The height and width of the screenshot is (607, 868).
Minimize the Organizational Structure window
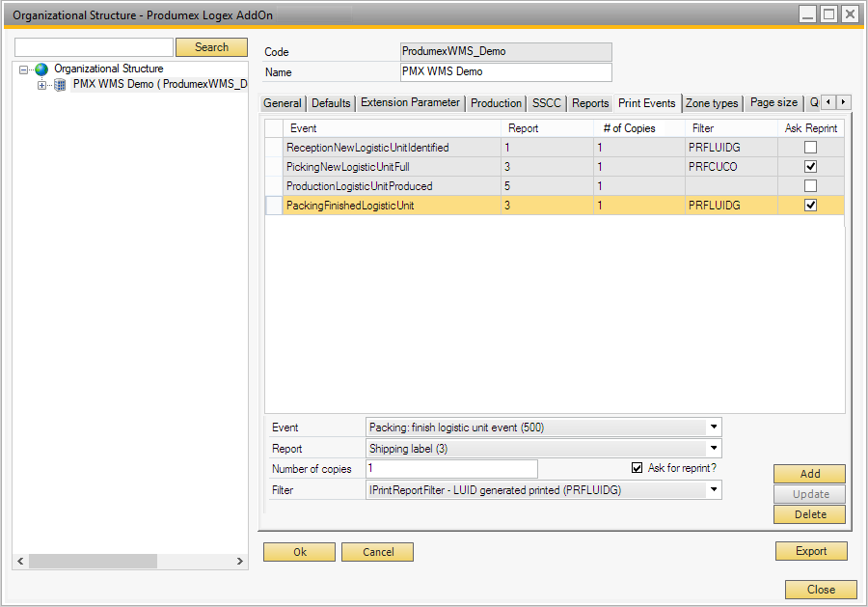pyautogui.click(x=807, y=14)
